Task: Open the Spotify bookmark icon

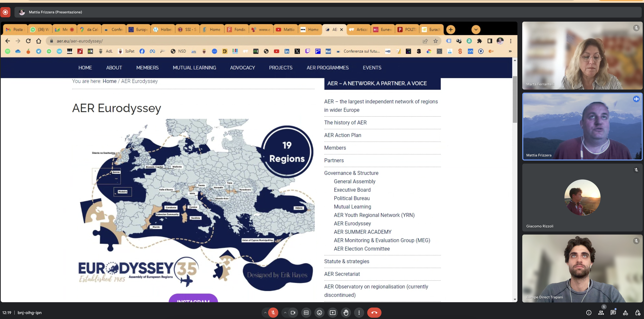Action: pos(8,51)
